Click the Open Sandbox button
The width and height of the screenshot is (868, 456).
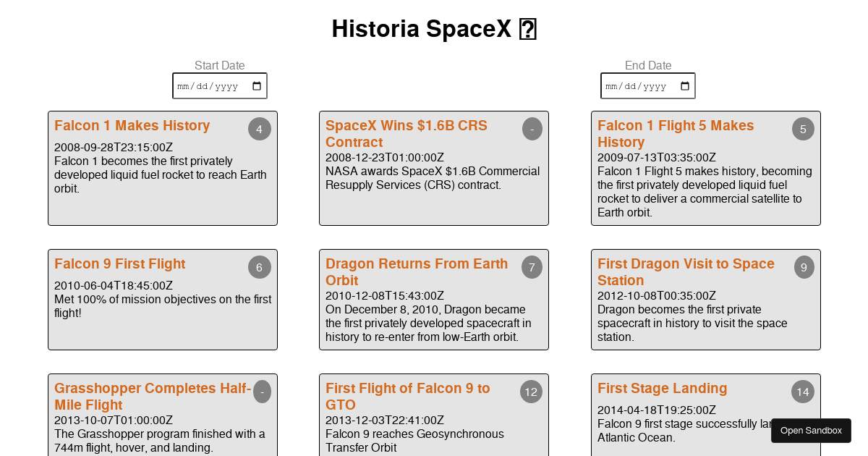pos(811,431)
